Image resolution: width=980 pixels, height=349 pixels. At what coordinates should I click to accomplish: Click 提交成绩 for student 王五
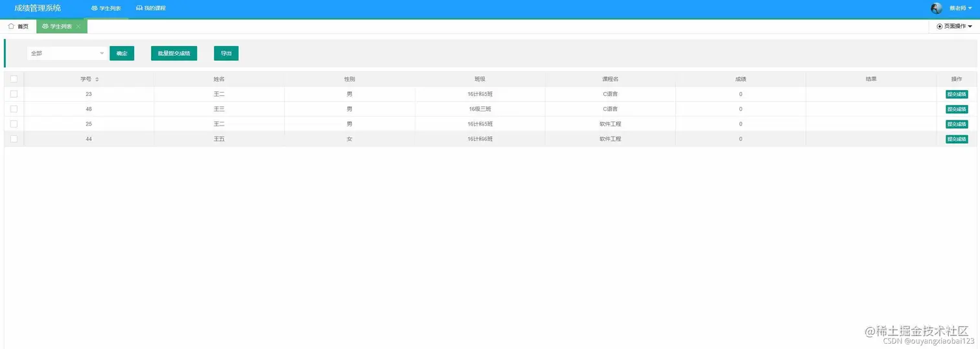tap(957, 139)
